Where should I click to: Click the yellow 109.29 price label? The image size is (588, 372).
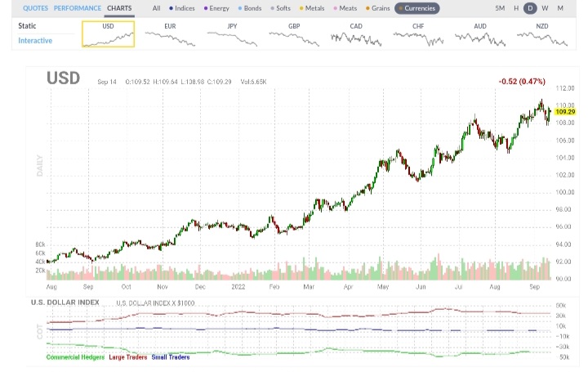coord(565,112)
